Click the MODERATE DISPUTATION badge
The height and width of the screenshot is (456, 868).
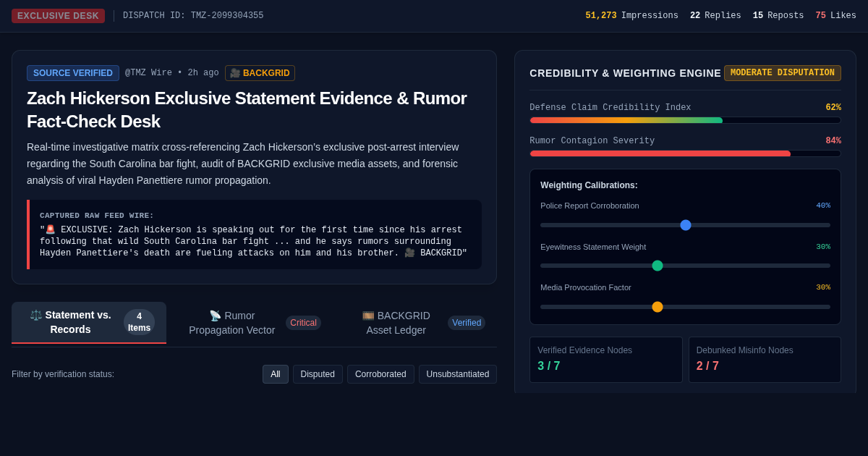(782, 73)
